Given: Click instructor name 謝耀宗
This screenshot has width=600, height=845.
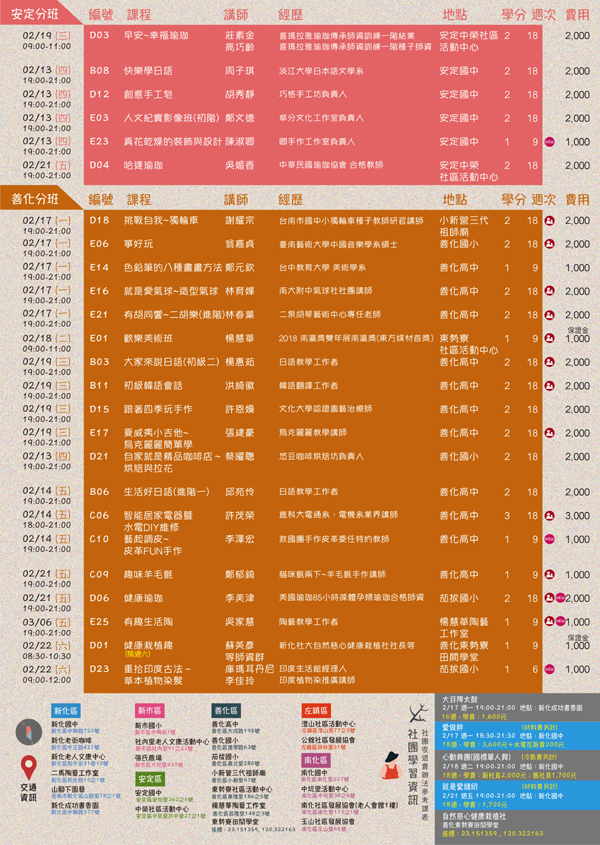Looking at the screenshot, I should click(x=239, y=220).
